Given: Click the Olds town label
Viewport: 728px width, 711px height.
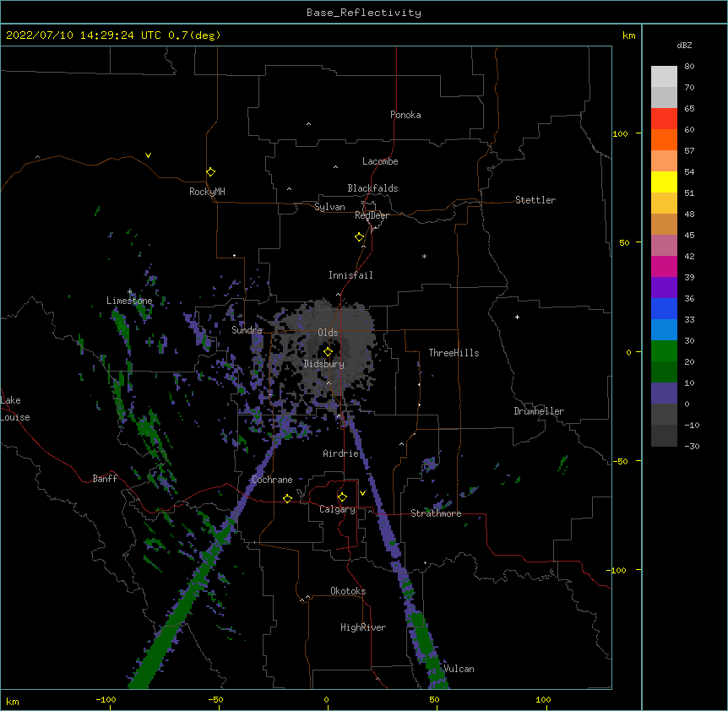Looking at the screenshot, I should [328, 333].
